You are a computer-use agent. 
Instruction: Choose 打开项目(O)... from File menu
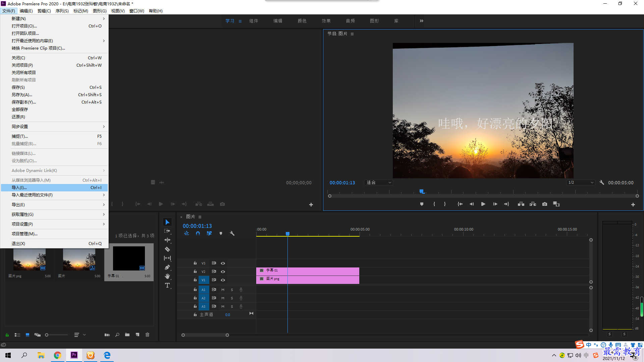click(x=54, y=26)
